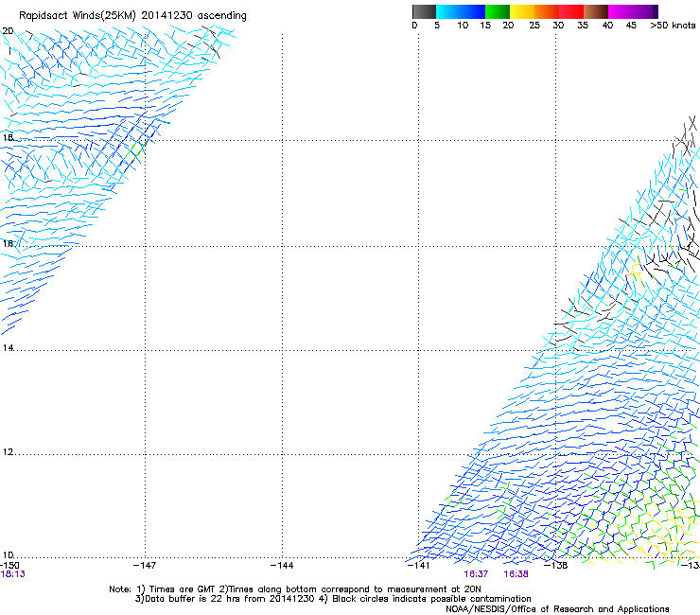Click the "18" latitude axis label
The height and width of the screenshot is (615, 700).
(8, 137)
